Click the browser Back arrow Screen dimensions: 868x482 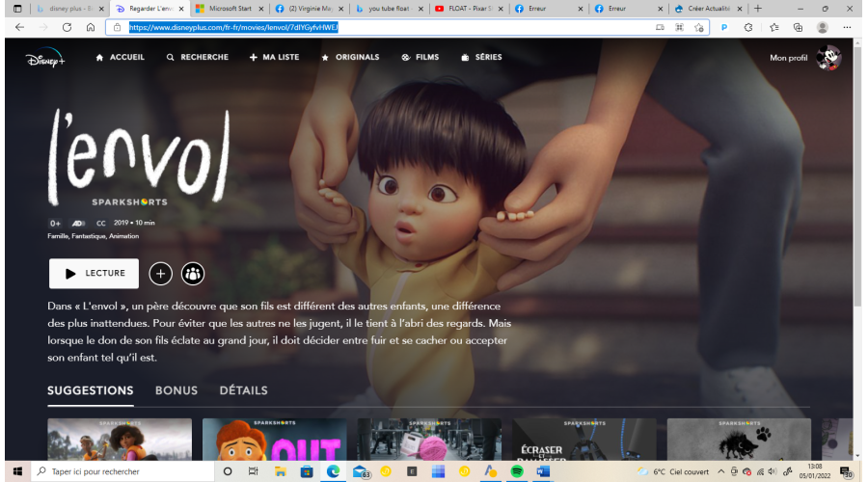19,27
